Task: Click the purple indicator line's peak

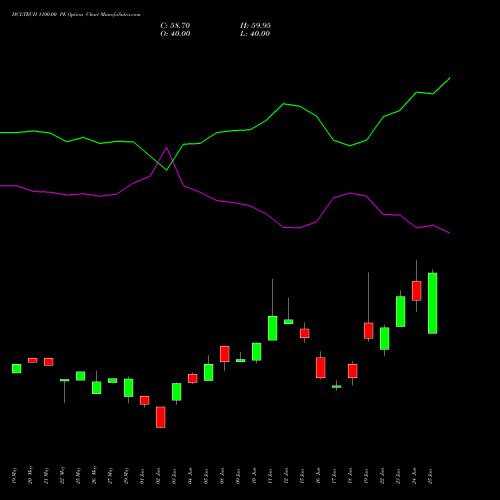Action: [x=167, y=147]
